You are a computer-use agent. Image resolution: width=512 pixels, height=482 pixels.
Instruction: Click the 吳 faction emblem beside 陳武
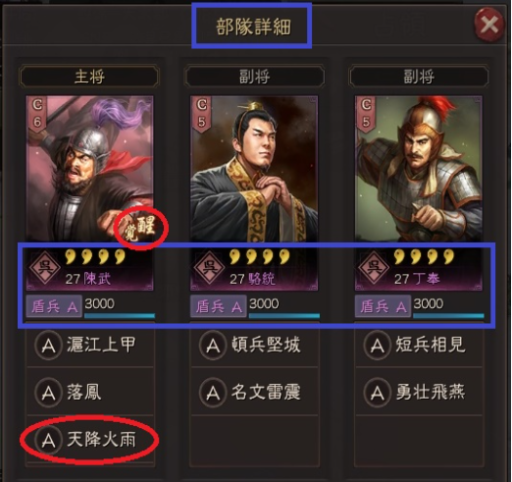click(45, 268)
